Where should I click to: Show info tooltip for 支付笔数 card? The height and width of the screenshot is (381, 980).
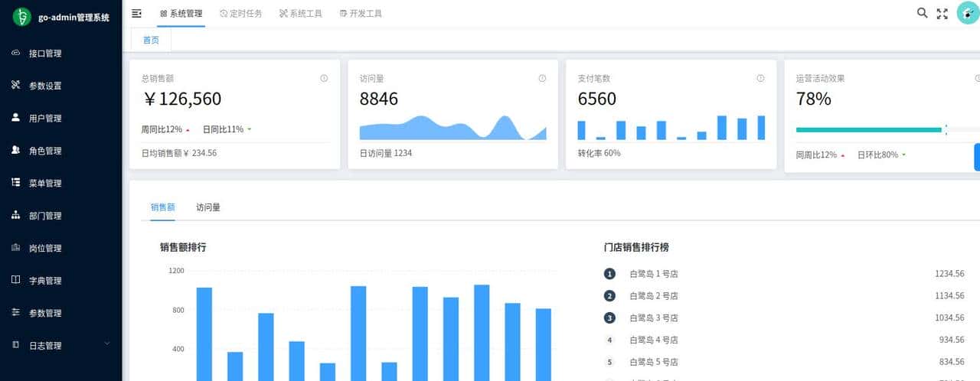tap(760, 78)
